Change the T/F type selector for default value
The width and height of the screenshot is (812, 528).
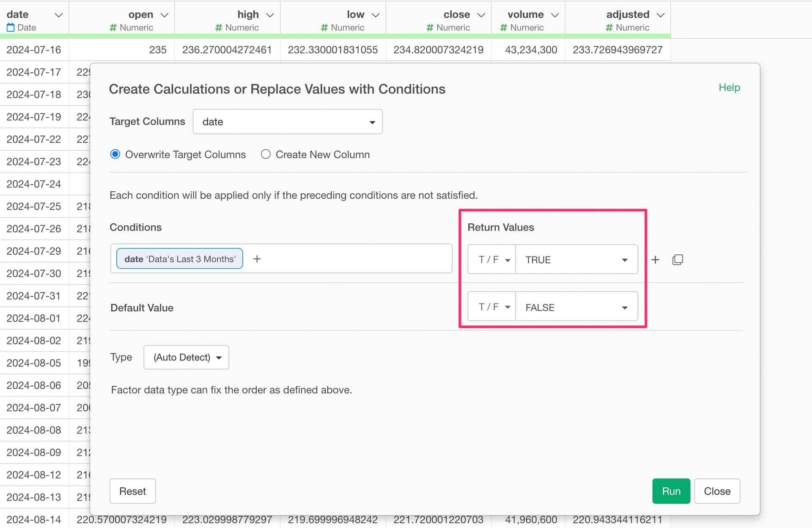point(492,307)
